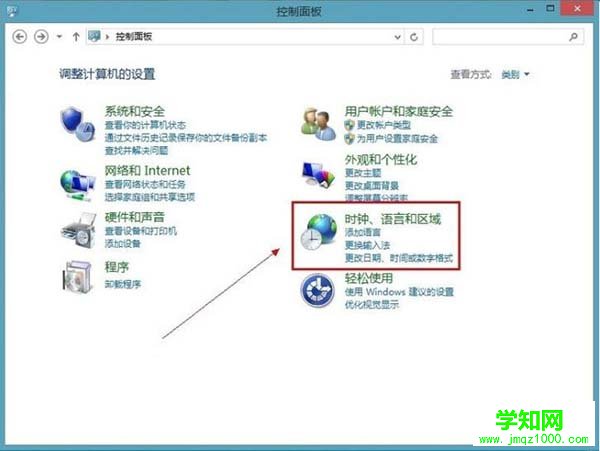Open the 硬件和声音 heading link
Viewport: 600px width, 451px height.
135,217
